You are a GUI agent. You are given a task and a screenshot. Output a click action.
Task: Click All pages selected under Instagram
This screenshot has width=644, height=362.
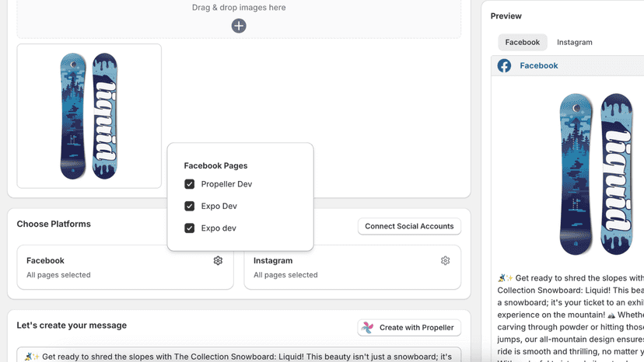pos(285,275)
